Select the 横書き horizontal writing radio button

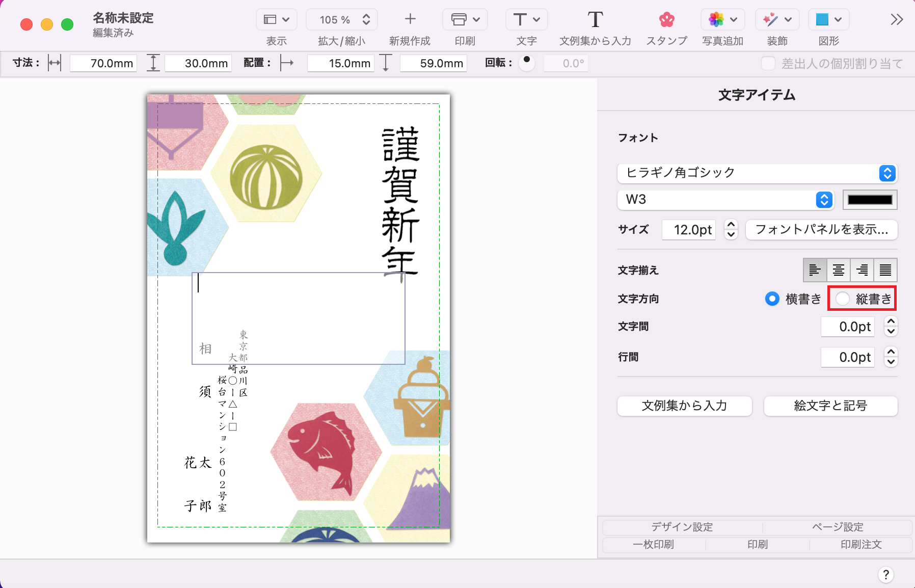pyautogui.click(x=772, y=299)
